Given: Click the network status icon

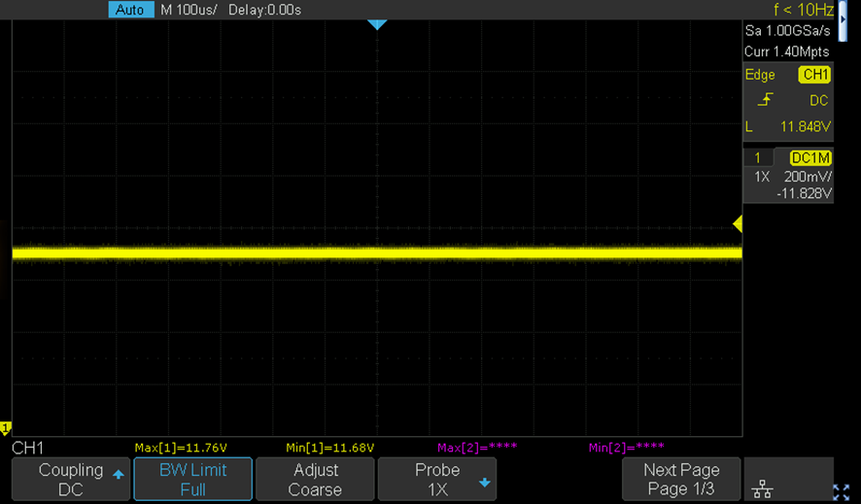Looking at the screenshot, I should (762, 488).
